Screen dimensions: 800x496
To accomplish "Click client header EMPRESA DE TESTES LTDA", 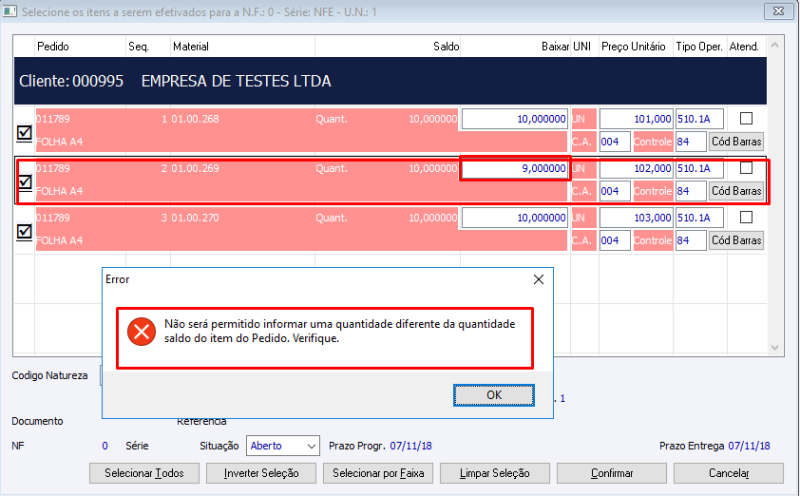I will click(236, 81).
